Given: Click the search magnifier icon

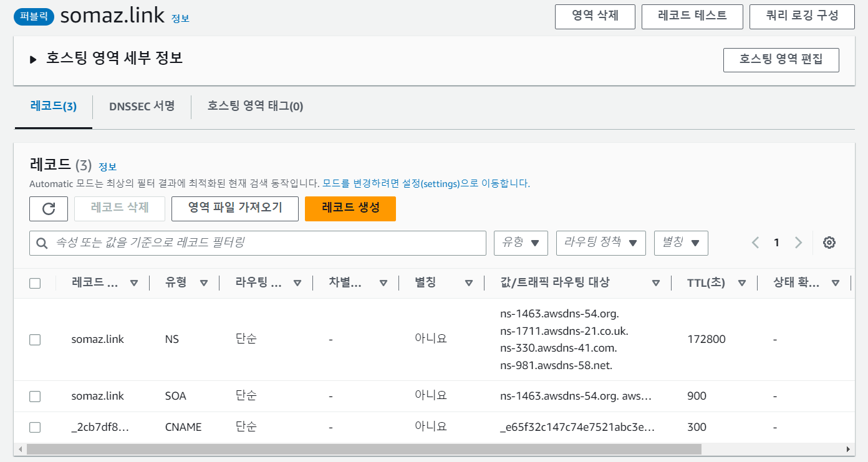Looking at the screenshot, I should coord(42,243).
